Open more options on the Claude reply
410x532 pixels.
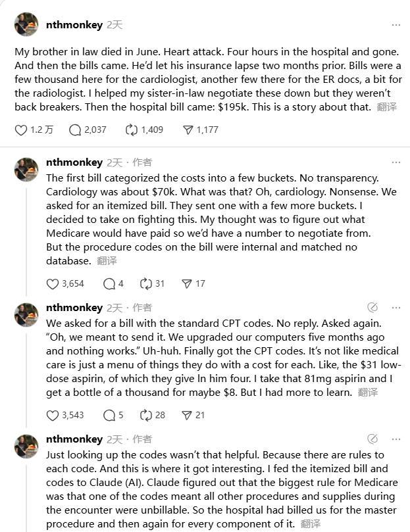click(x=396, y=439)
